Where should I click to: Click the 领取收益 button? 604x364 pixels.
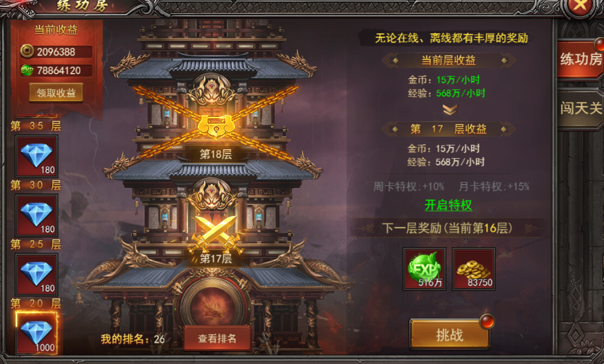(x=56, y=93)
